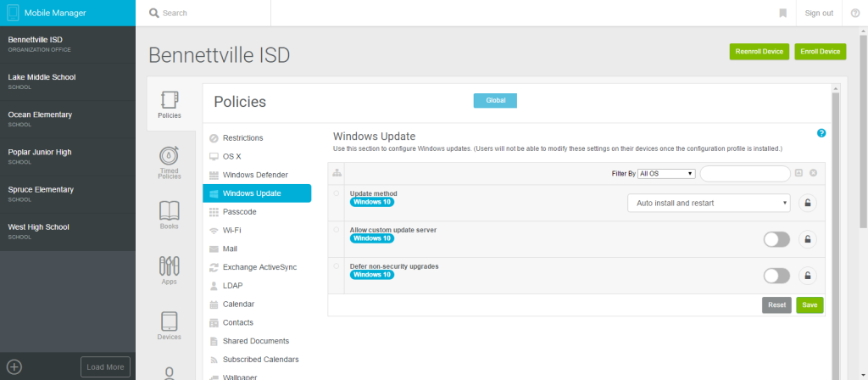
Task: Click the blue help icon for Windows Update
Action: [x=821, y=133]
